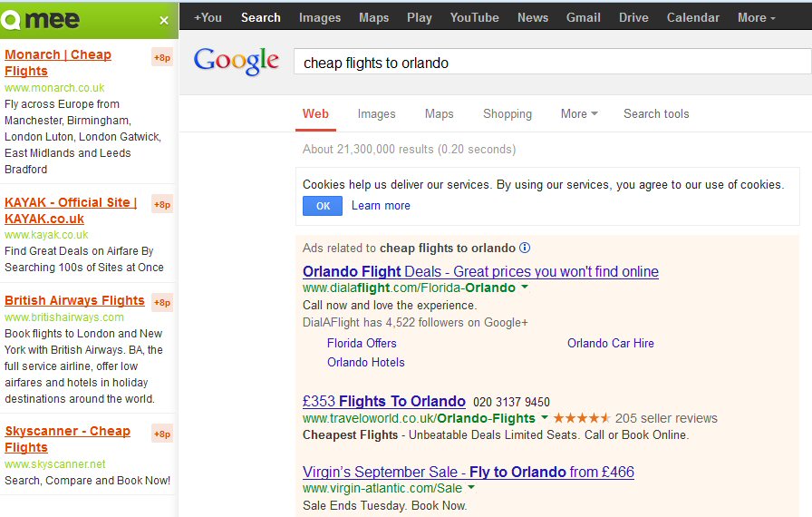The height and width of the screenshot is (517, 812).
Task: Click the www.virgin-atlantic.com/Sale URL
Action: pos(382,488)
